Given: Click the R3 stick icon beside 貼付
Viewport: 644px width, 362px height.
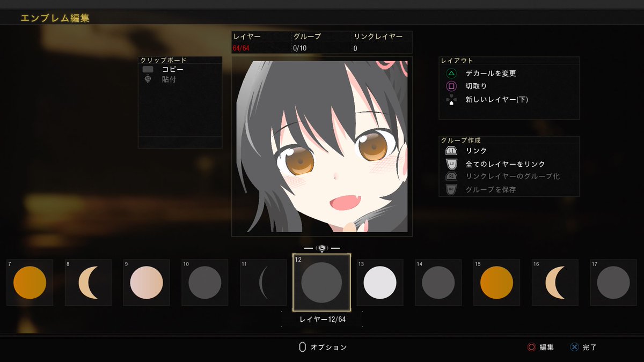Looking at the screenshot, I should (x=148, y=79).
